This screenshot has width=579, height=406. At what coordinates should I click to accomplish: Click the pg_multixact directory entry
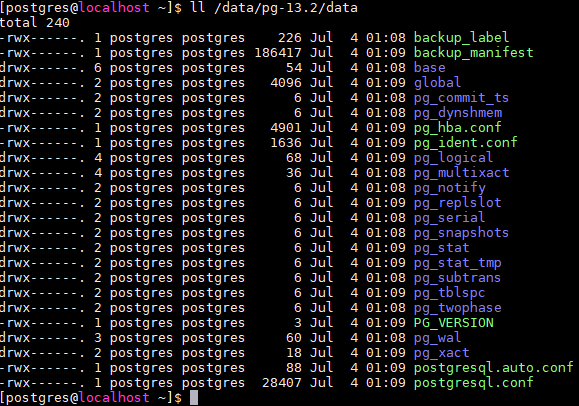point(461,173)
